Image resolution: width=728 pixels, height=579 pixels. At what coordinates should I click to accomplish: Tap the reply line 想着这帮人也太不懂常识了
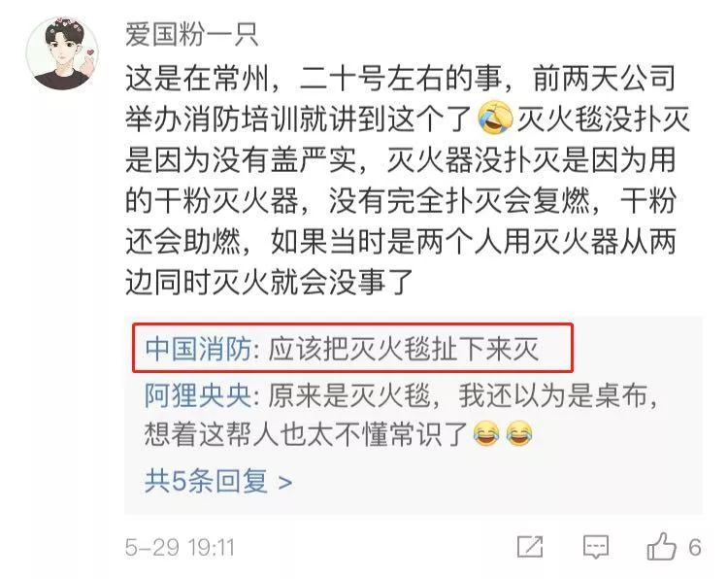(x=306, y=434)
